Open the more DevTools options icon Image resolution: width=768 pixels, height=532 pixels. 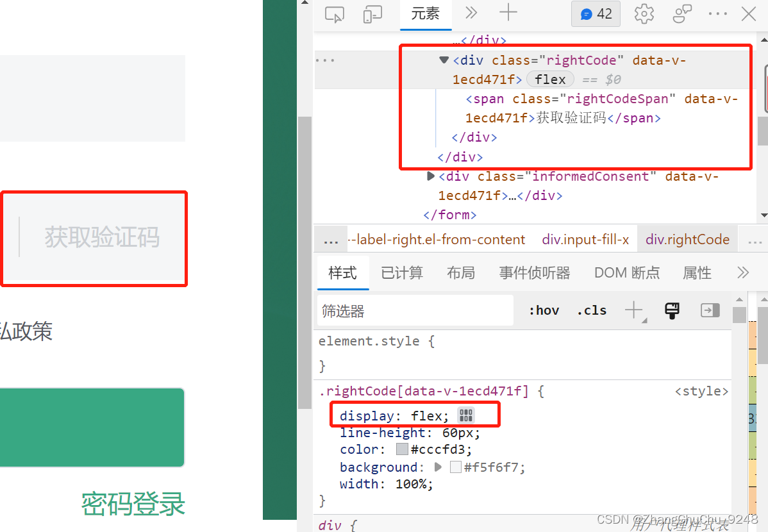717,13
